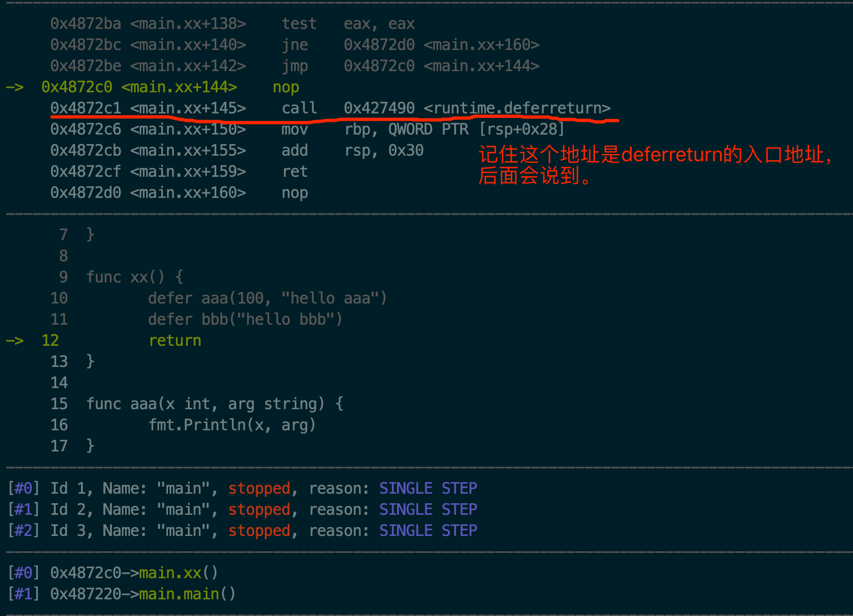This screenshot has width=853, height=616.
Task: Click stopped status of thread Id 3
Action: (259, 531)
